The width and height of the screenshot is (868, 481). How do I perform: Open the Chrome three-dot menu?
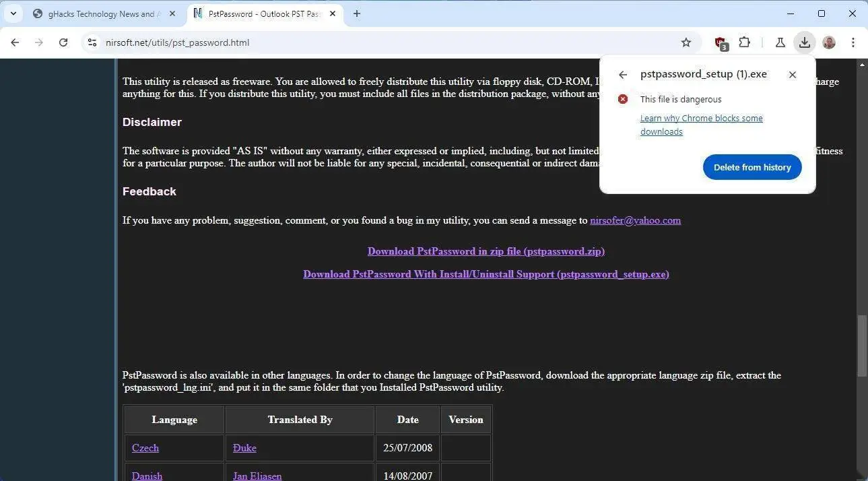tap(853, 42)
